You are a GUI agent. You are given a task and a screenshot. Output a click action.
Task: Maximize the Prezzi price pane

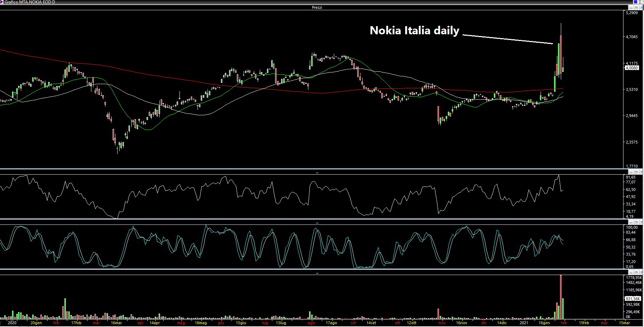point(636,7)
